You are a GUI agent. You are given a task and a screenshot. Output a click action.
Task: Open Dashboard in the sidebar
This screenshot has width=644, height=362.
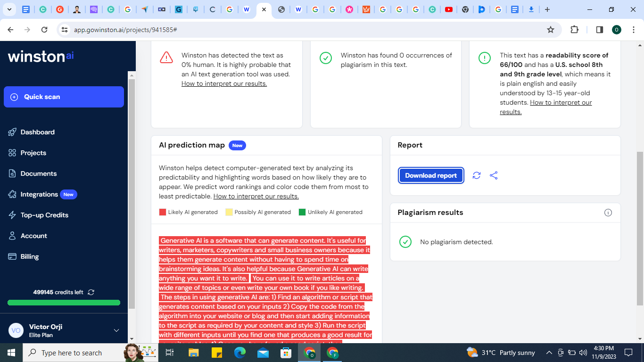(x=37, y=132)
